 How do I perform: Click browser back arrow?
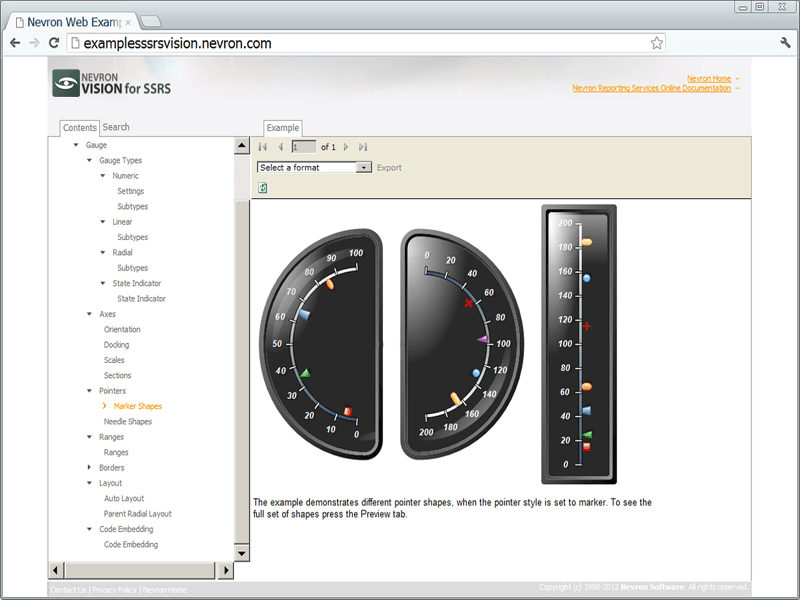click(x=15, y=43)
